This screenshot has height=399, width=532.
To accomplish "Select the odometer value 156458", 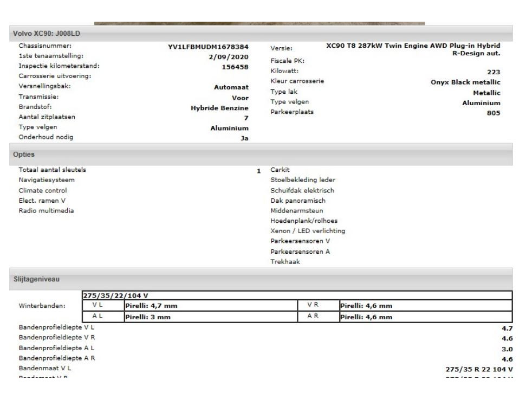I will tap(235, 67).
